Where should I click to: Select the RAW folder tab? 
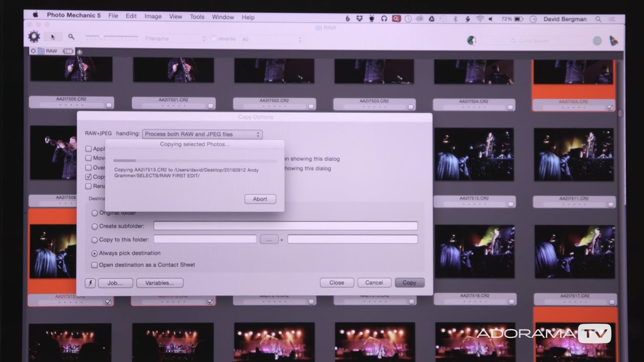(52, 51)
